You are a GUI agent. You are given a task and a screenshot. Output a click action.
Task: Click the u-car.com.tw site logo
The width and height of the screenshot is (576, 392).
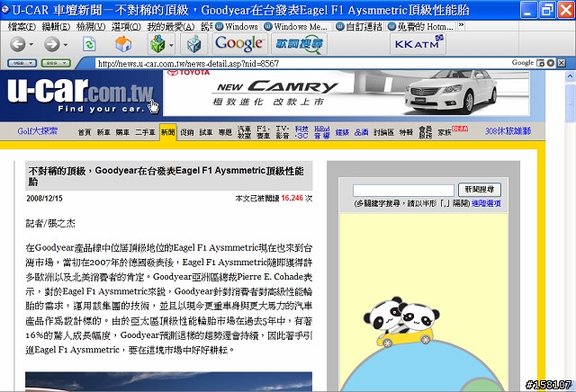coord(81,94)
